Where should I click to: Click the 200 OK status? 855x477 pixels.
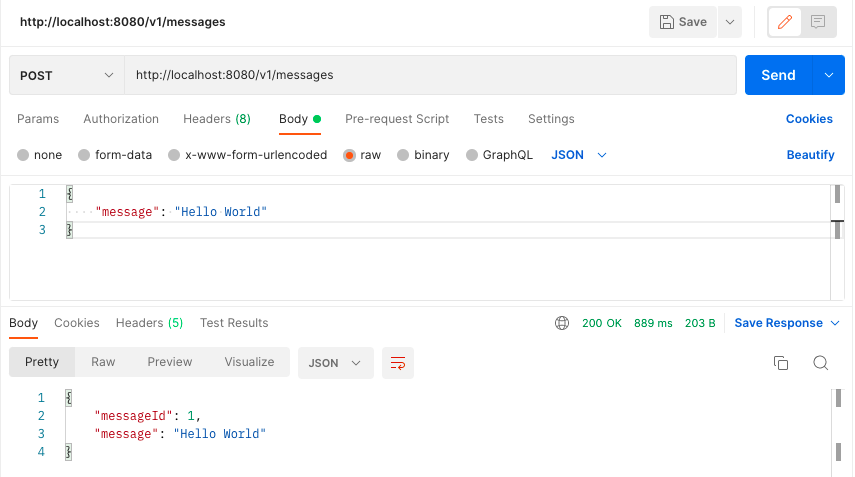click(601, 323)
